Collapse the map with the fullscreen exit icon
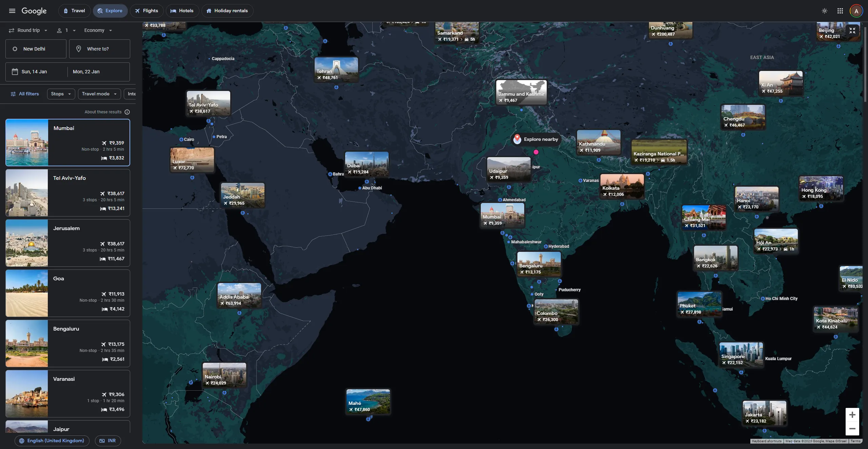868x449 pixels. click(x=852, y=31)
